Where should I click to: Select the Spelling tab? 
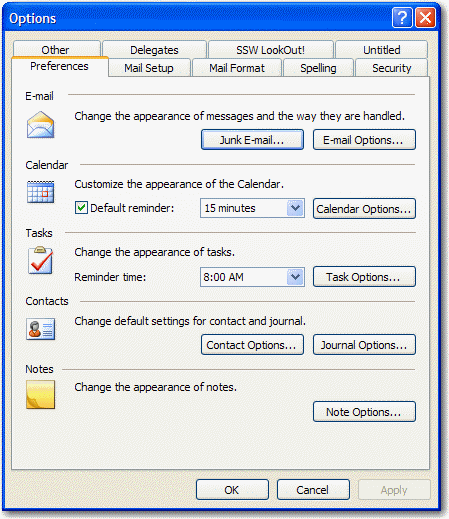pos(318,68)
